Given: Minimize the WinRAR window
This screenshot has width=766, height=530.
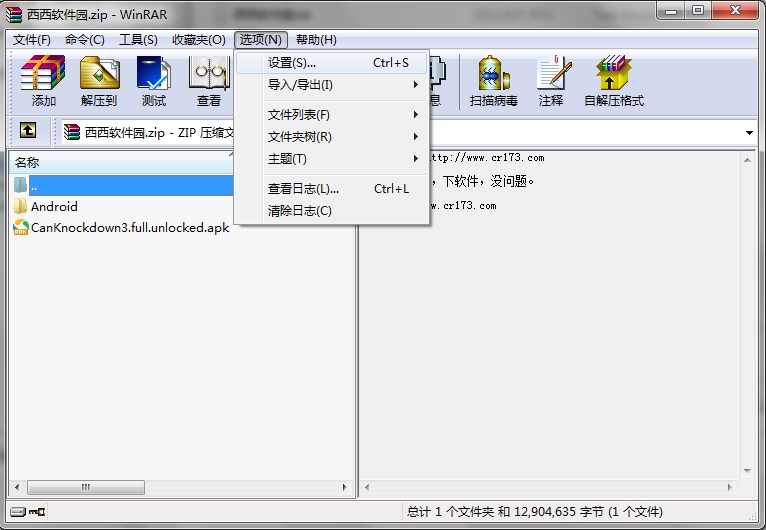Looking at the screenshot, I should pos(671,11).
